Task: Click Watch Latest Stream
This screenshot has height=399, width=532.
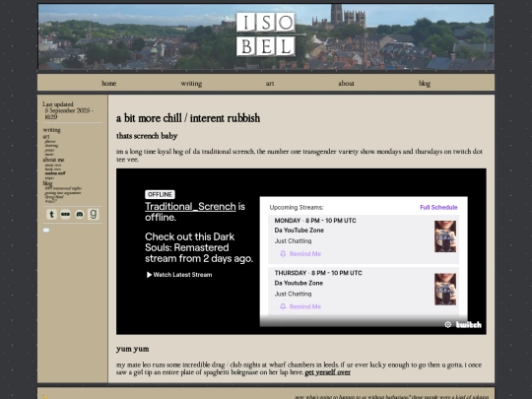Action: [179, 275]
